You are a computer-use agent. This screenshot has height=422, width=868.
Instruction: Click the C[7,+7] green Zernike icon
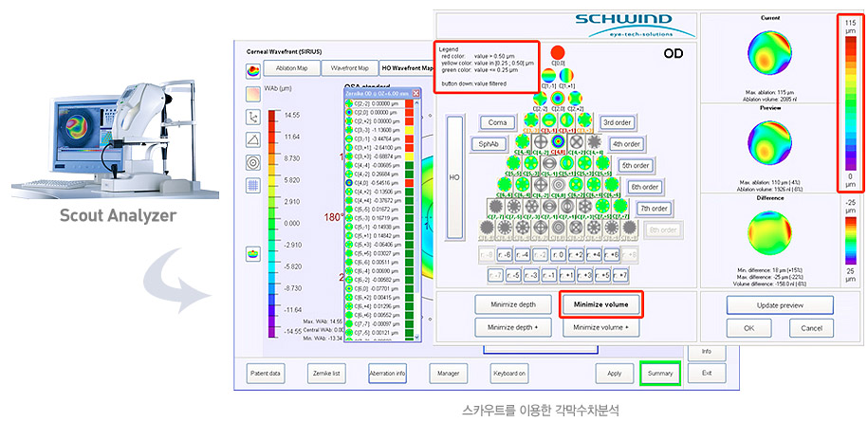click(x=620, y=206)
